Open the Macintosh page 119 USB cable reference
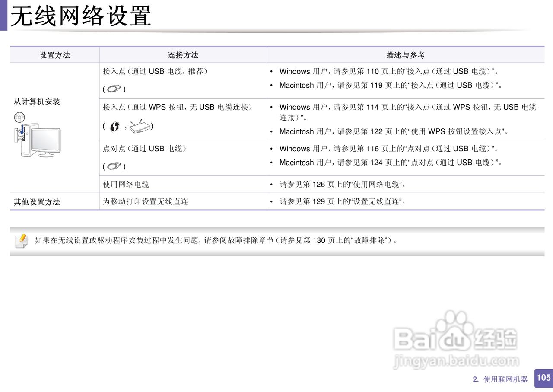The image size is (553, 392). tap(391, 85)
